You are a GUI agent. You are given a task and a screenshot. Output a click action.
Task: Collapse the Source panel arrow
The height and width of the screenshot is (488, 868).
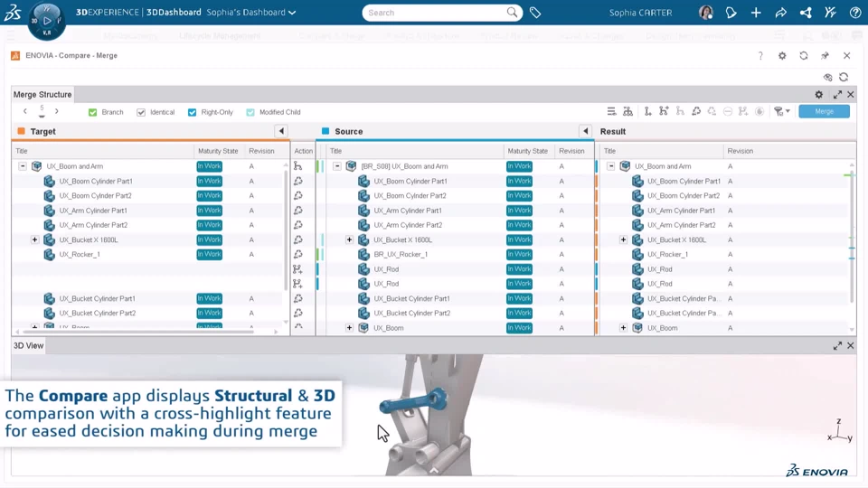pyautogui.click(x=586, y=132)
